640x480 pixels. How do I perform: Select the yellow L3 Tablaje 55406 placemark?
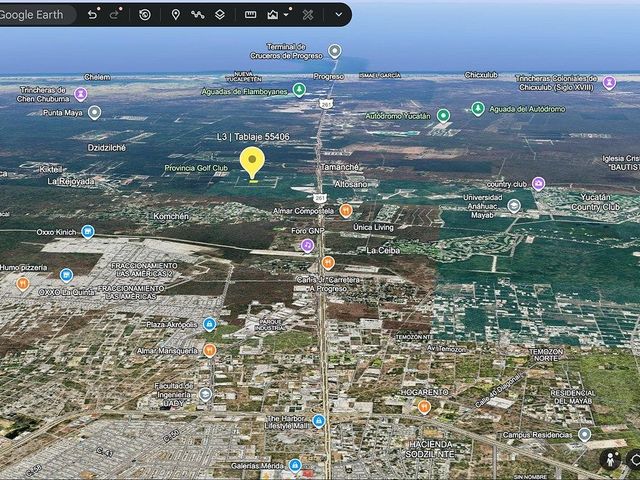pyautogui.click(x=252, y=163)
